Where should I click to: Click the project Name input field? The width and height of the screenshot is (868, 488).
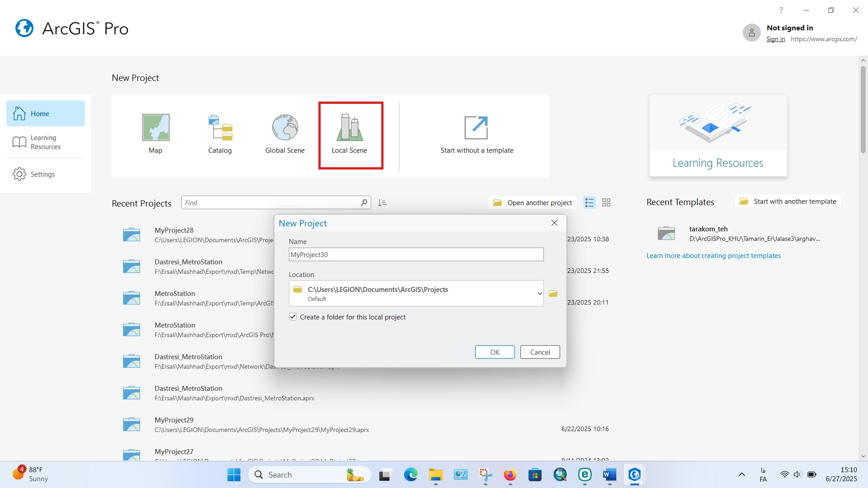pos(416,254)
